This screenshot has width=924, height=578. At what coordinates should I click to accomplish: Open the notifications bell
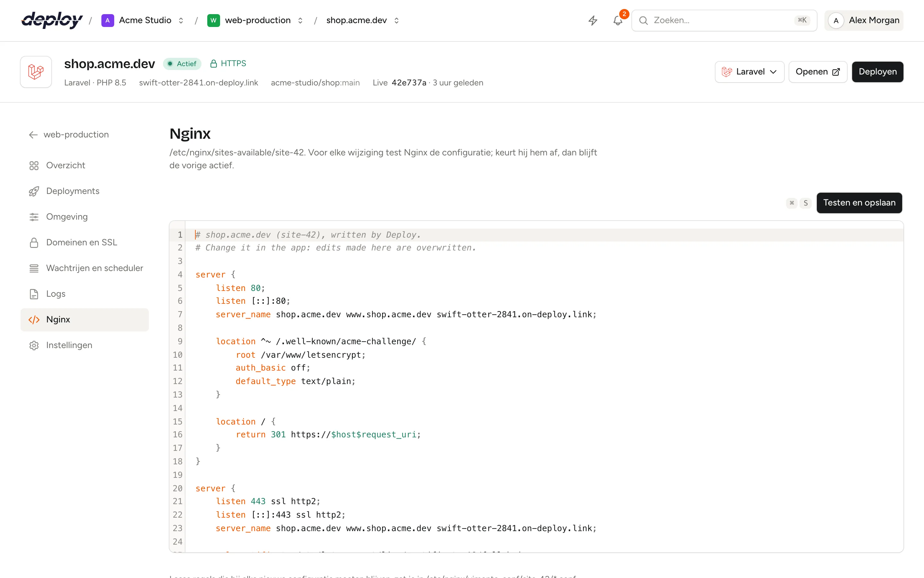[618, 20]
